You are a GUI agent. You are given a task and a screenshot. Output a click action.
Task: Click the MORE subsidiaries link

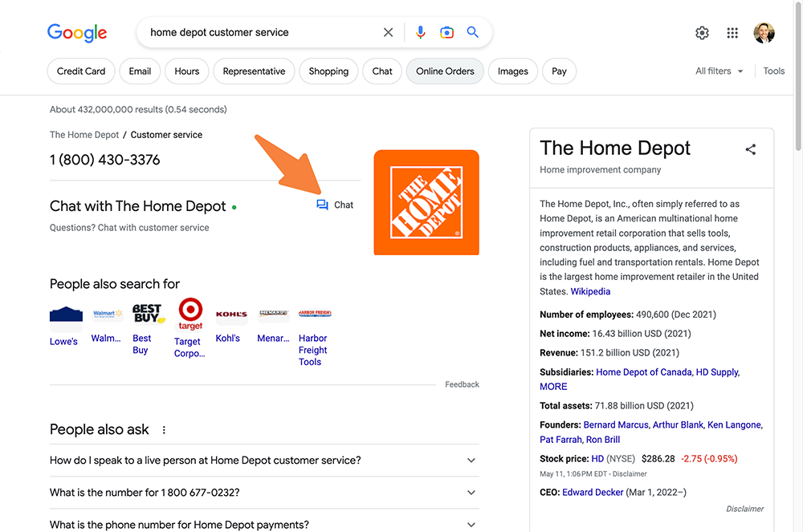pyautogui.click(x=553, y=387)
